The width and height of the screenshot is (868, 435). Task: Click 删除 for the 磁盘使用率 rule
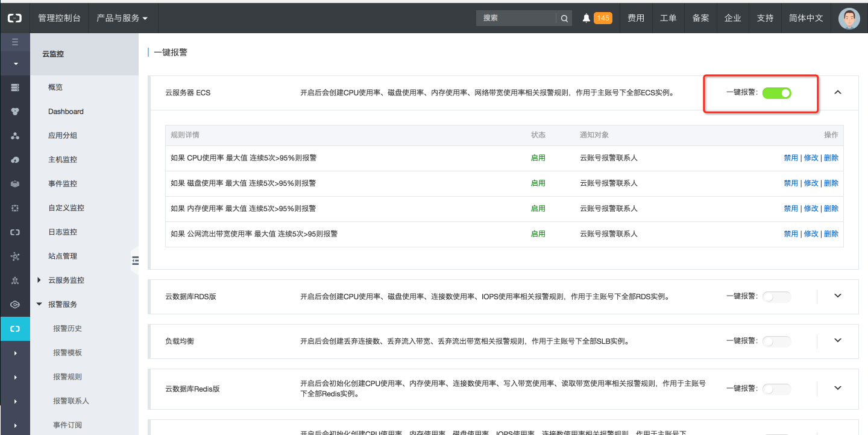831,183
